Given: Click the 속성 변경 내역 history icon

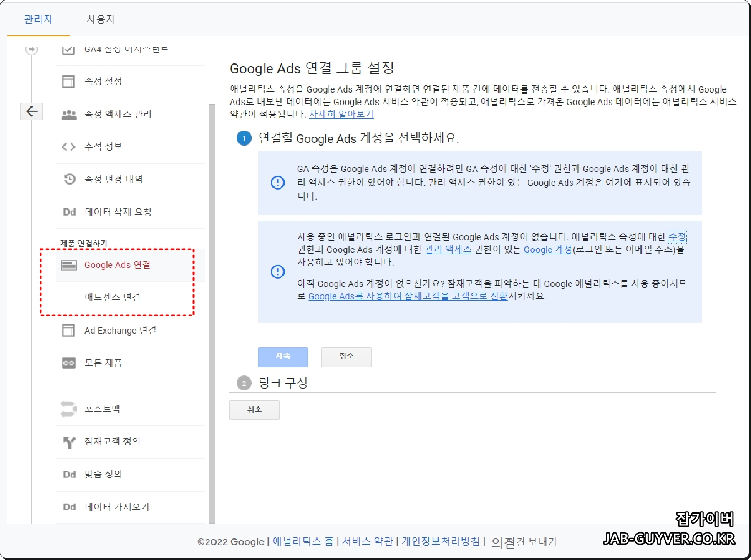Looking at the screenshot, I should click(69, 179).
